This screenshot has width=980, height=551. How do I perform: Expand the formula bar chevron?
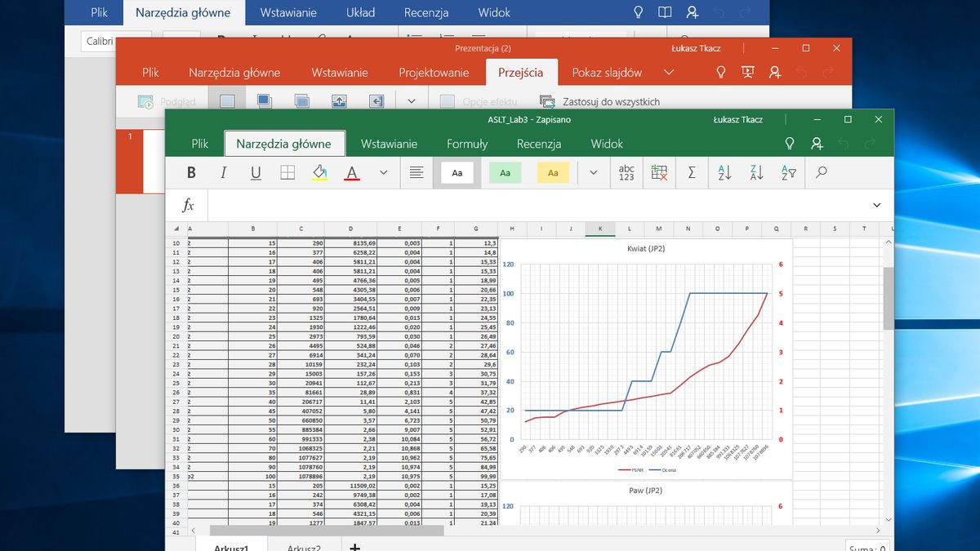tap(877, 205)
